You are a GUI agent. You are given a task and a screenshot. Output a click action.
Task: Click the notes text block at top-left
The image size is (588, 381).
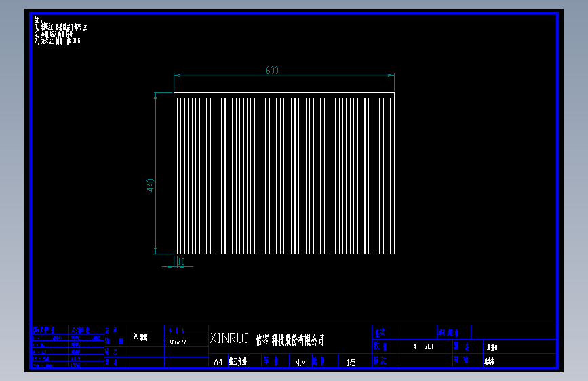point(61,31)
